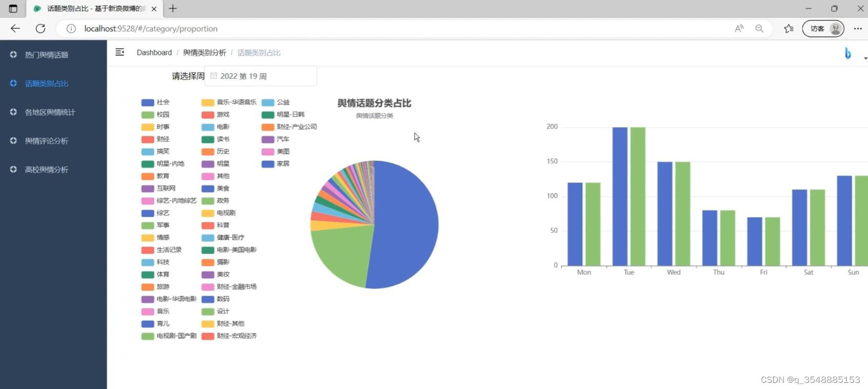Image resolution: width=868 pixels, height=389 pixels.
Task: Click the 舆情类别分析 breadcrumb
Action: click(x=204, y=52)
